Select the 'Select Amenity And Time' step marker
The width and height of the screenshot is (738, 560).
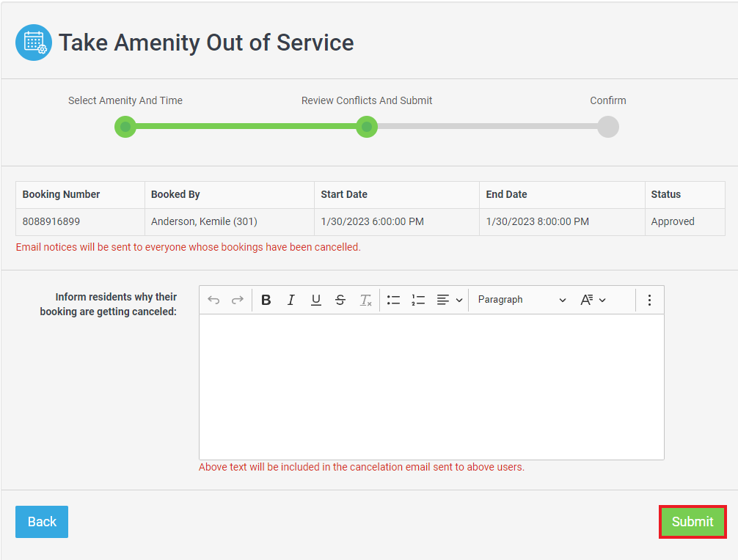125,127
